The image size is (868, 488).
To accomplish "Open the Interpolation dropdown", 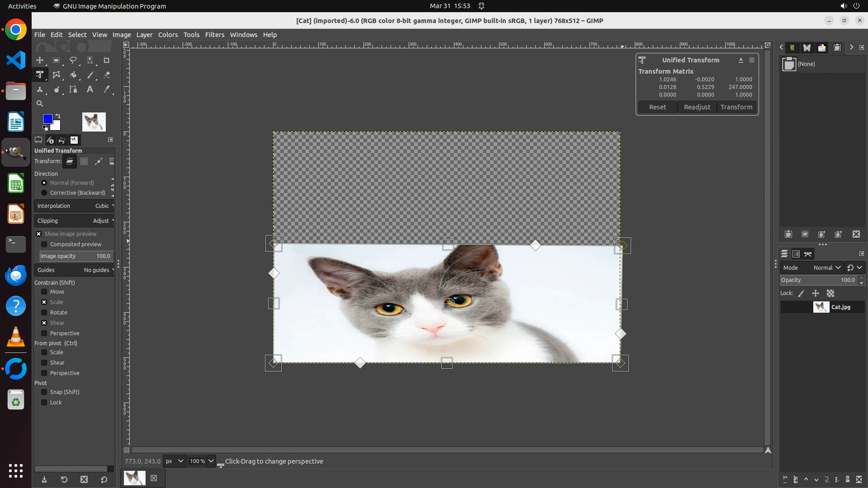I will coord(75,206).
